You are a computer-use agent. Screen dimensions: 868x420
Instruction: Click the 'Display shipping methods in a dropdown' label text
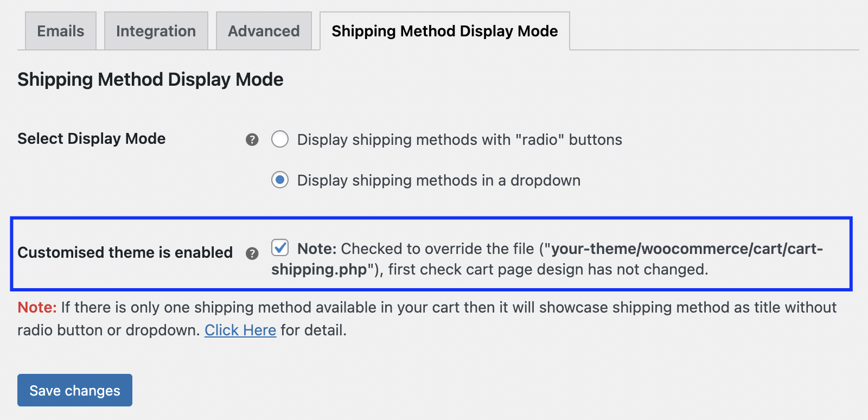pos(438,181)
